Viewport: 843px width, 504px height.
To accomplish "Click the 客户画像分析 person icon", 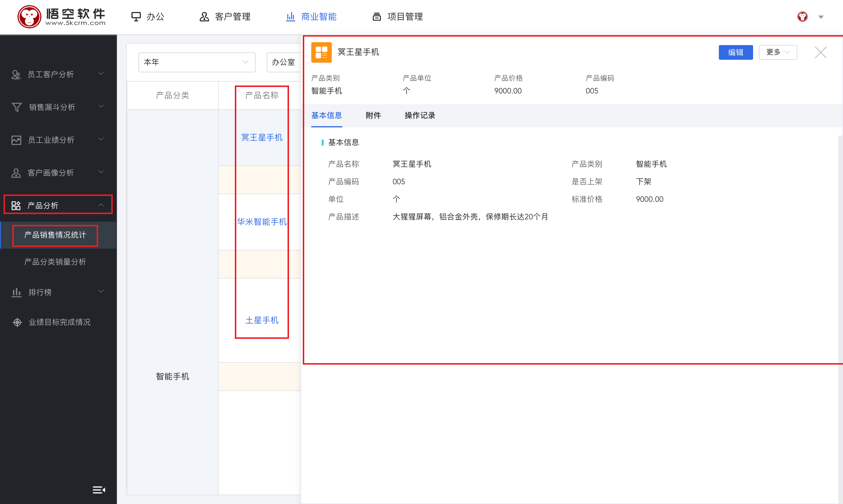I will [16, 173].
